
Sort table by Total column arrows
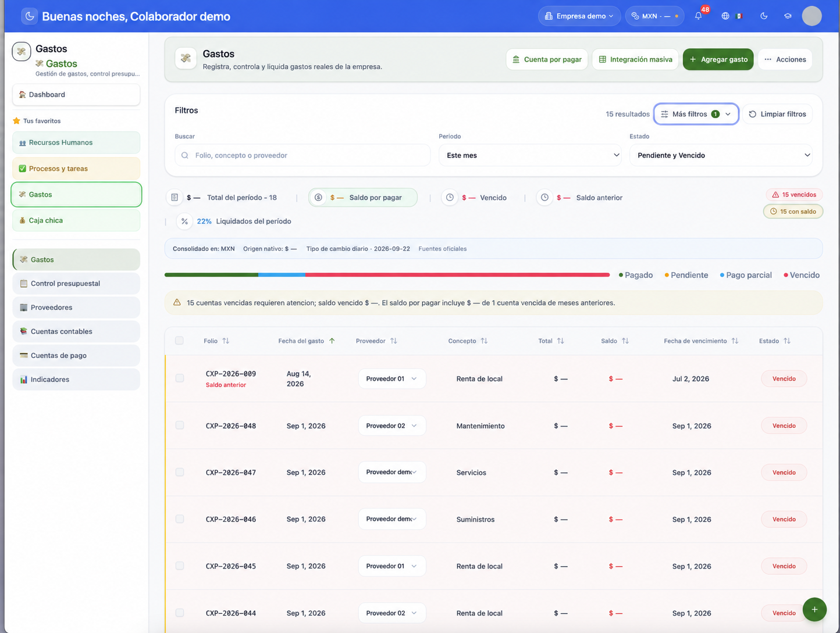[x=560, y=341]
